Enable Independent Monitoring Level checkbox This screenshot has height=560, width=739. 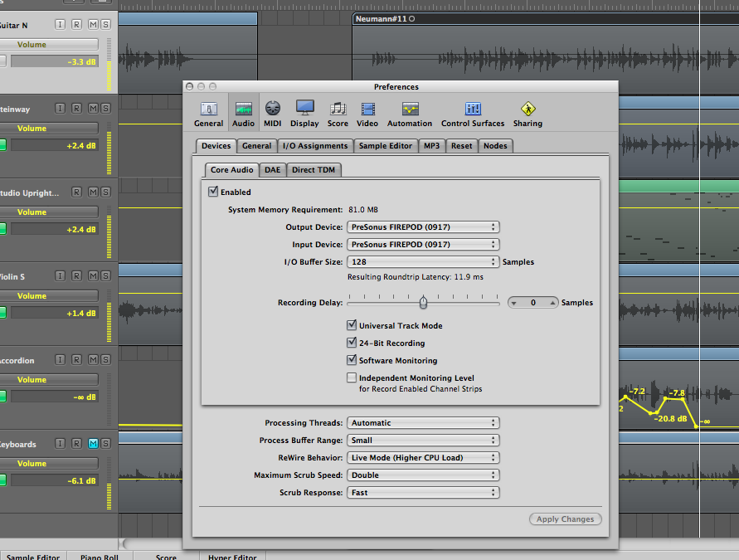click(x=352, y=377)
